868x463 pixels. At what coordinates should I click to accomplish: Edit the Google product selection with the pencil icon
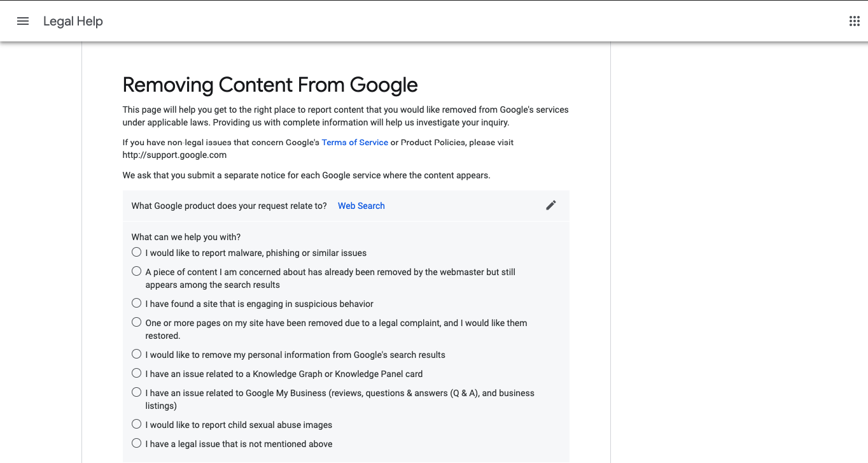[x=551, y=205]
